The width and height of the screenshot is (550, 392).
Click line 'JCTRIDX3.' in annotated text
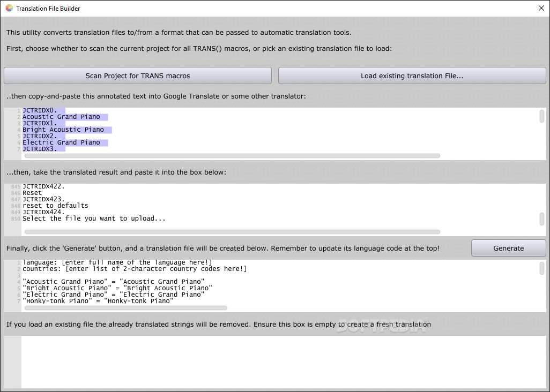(x=40, y=149)
